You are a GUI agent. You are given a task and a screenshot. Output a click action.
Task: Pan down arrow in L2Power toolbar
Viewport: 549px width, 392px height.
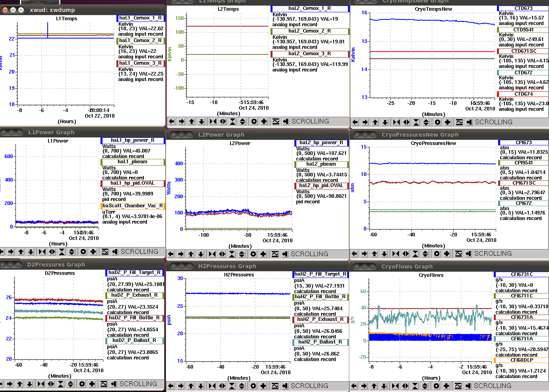point(201,254)
